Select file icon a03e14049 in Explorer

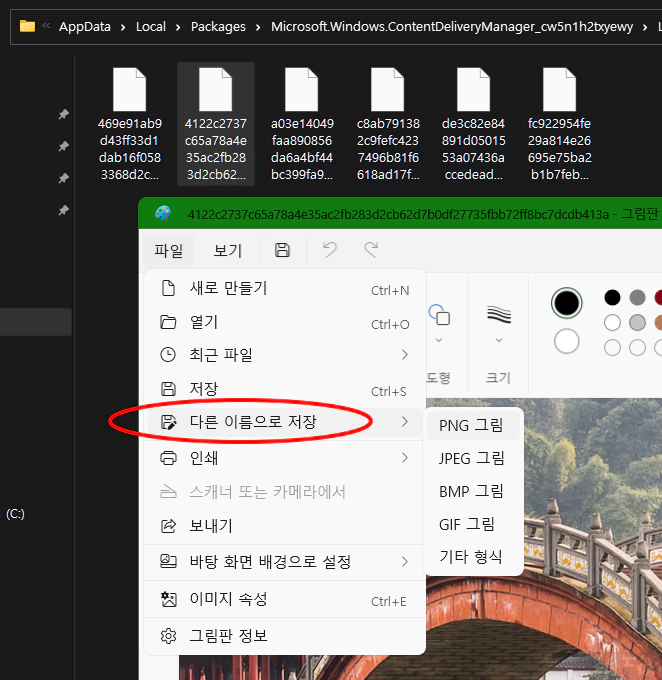[x=302, y=89]
